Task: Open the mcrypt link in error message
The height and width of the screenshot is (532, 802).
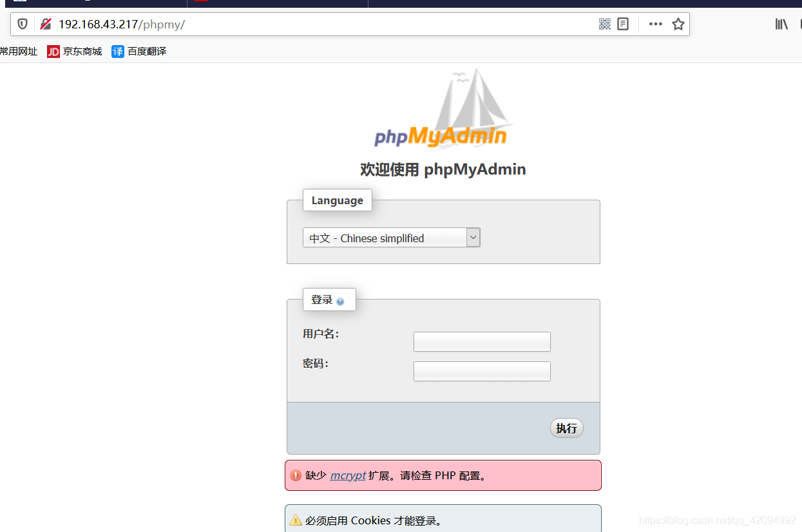Action: (348, 476)
